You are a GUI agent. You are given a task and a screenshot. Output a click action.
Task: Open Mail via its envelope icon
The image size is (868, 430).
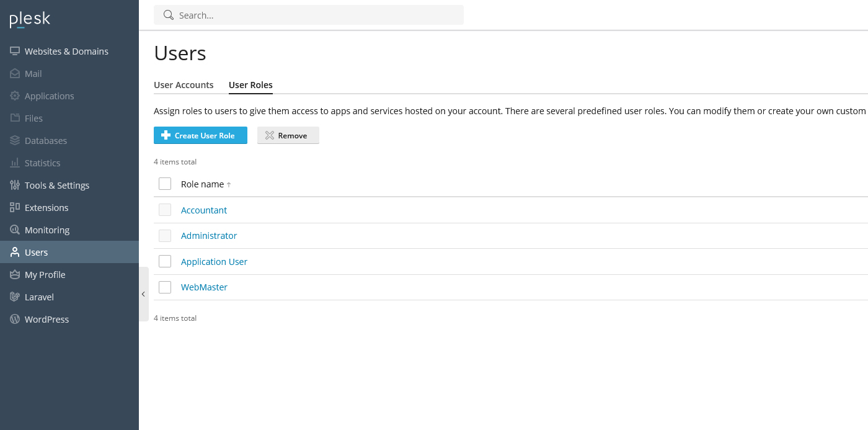click(x=15, y=74)
